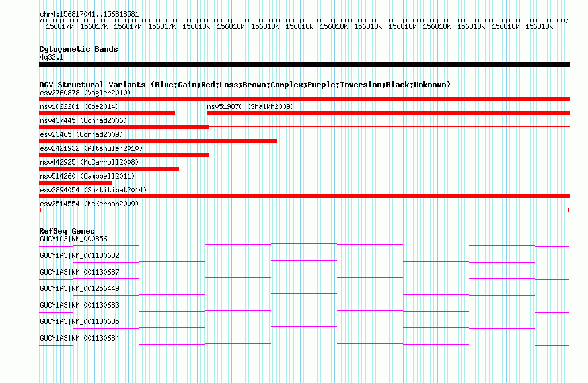Viewport: 588px width, 383px height.
Task: Click the red bar under esv2421932
Action: coord(124,155)
